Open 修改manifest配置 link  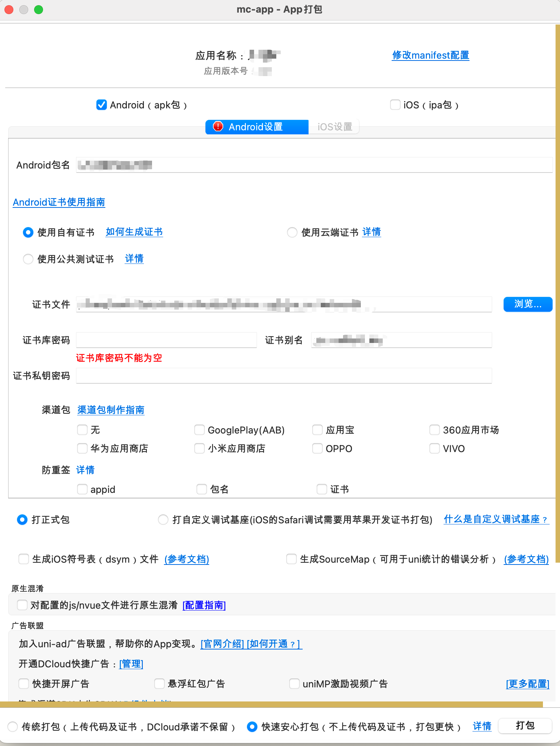431,55
